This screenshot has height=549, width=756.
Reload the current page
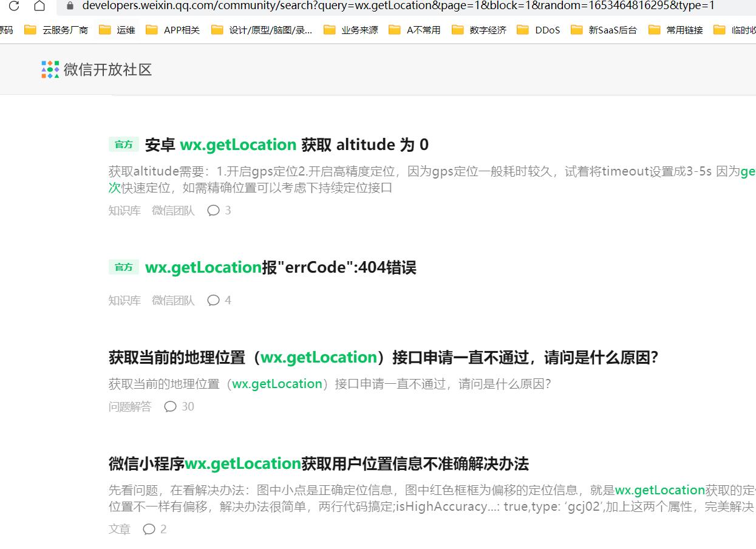pyautogui.click(x=14, y=6)
